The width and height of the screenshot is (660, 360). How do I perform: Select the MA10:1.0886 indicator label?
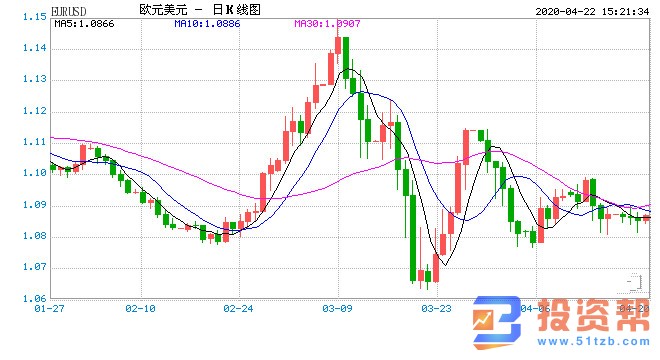207,24
